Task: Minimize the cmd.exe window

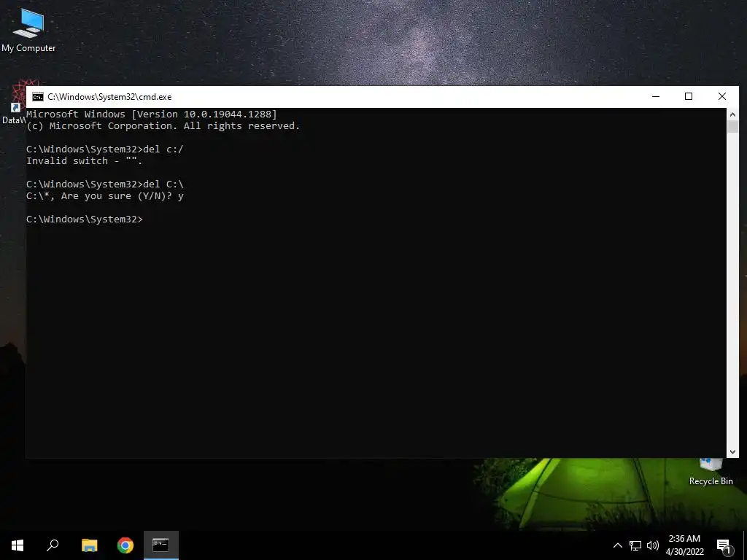Action: tap(656, 97)
